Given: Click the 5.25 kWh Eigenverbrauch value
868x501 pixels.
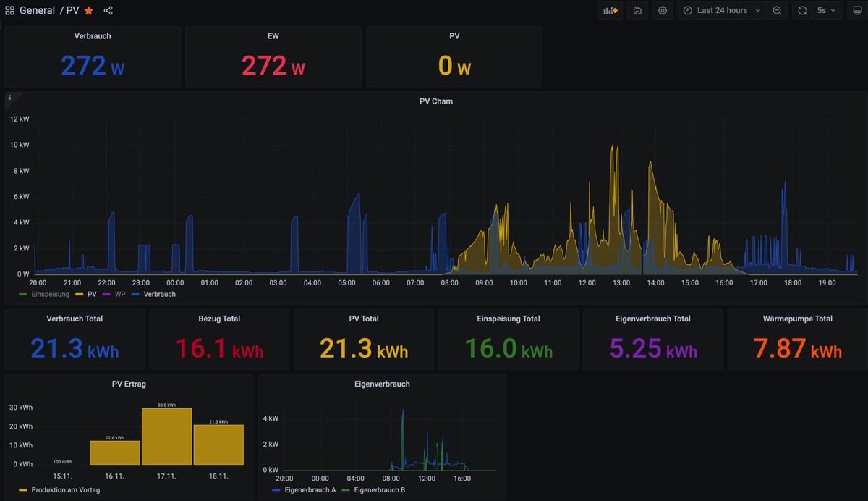Looking at the screenshot, I should coord(653,348).
